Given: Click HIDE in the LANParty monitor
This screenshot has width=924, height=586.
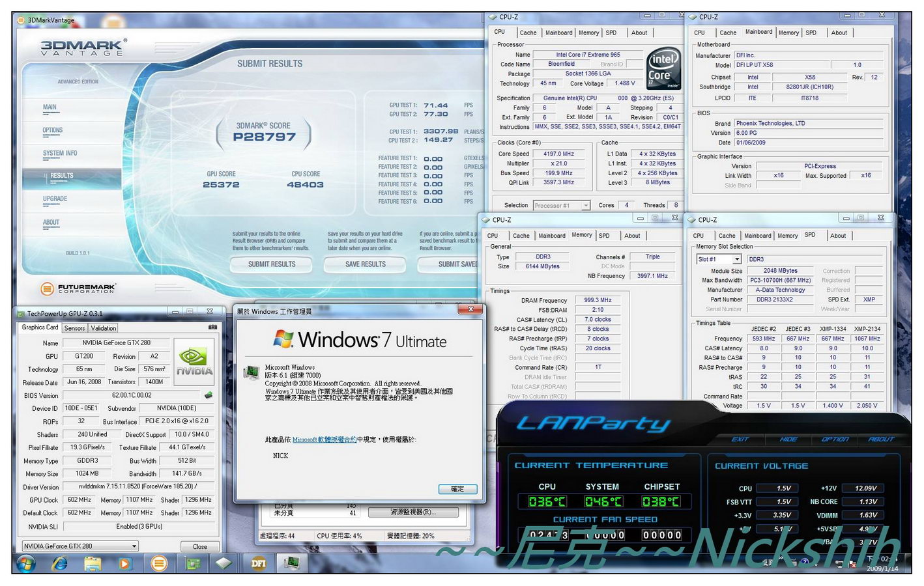Looking at the screenshot, I should tap(788, 439).
